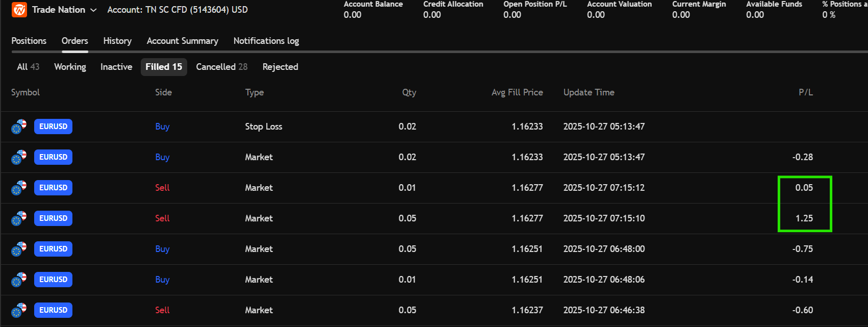Click the EURUSD symbol badge in Stop Loss row
Viewport: 868px width, 327px height.
(53, 127)
